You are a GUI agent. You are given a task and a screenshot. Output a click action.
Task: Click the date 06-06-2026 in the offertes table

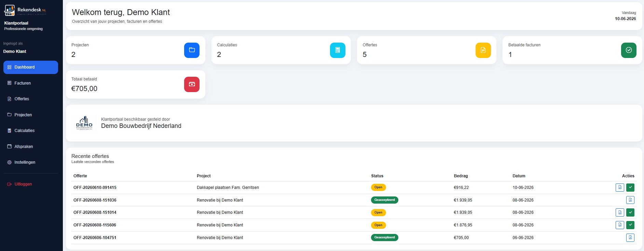523,238
